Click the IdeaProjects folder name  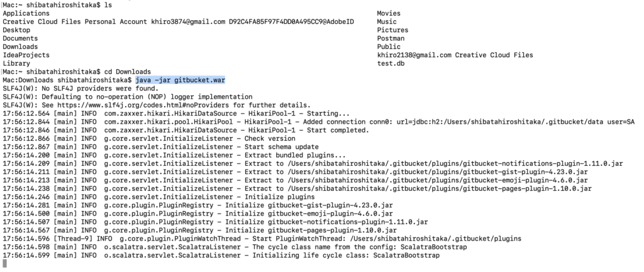tap(26, 55)
